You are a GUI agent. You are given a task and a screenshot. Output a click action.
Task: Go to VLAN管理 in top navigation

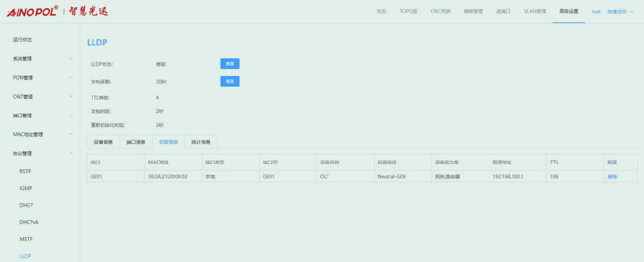click(x=534, y=12)
